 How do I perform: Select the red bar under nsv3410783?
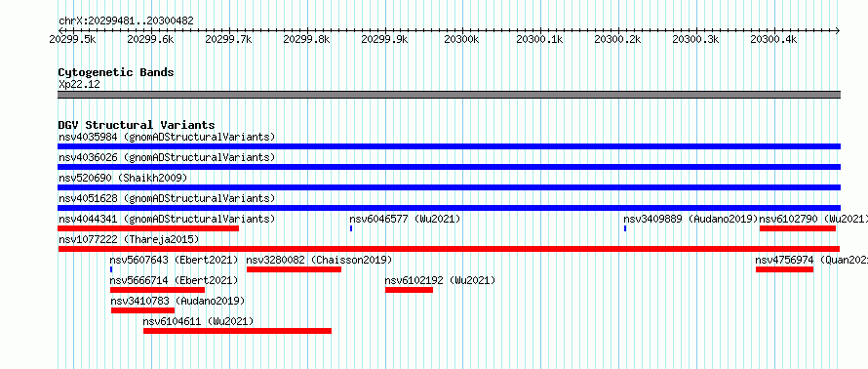pos(142,310)
